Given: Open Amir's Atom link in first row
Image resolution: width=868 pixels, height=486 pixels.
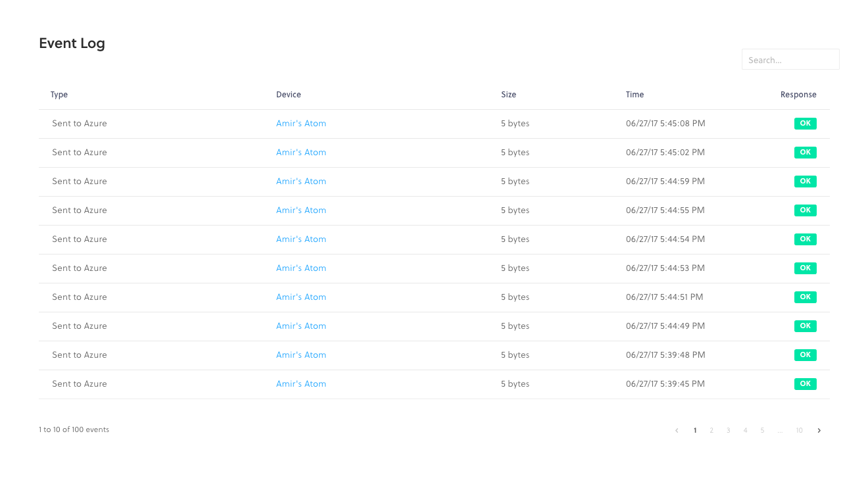Looking at the screenshot, I should [301, 124].
